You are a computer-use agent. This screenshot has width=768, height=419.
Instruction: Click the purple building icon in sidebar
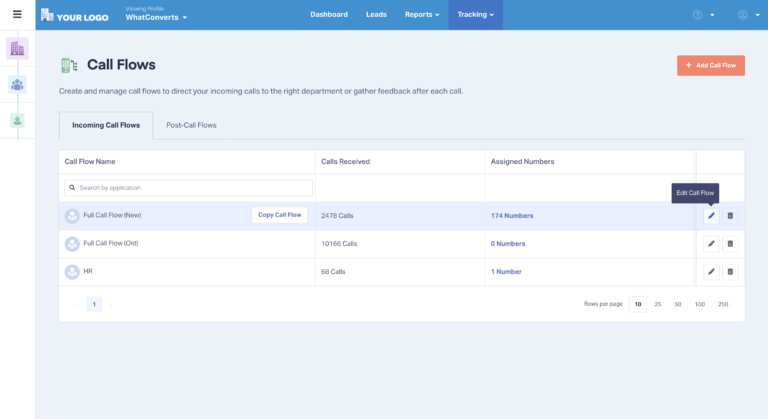coord(17,48)
